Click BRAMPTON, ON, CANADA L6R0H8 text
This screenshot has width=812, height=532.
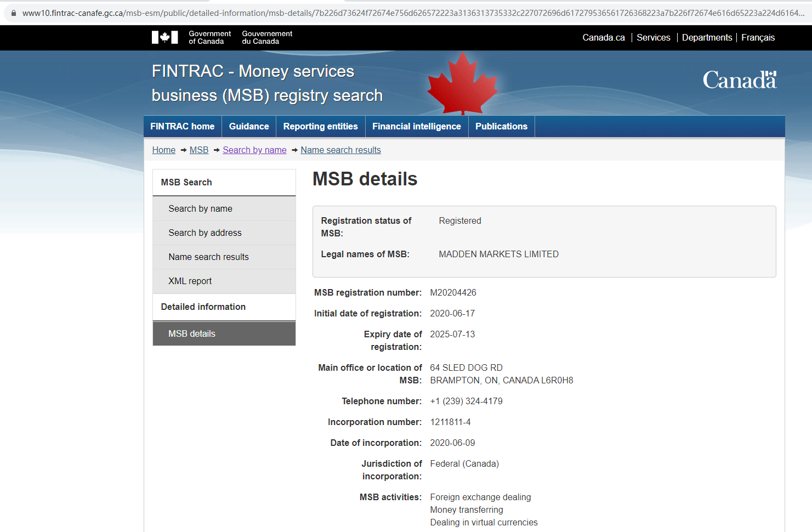(x=502, y=380)
